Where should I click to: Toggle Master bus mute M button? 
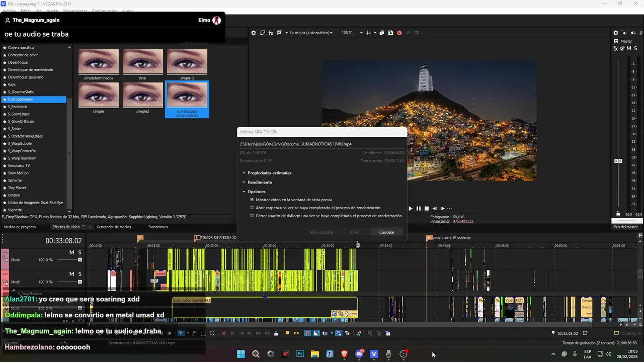(629, 48)
